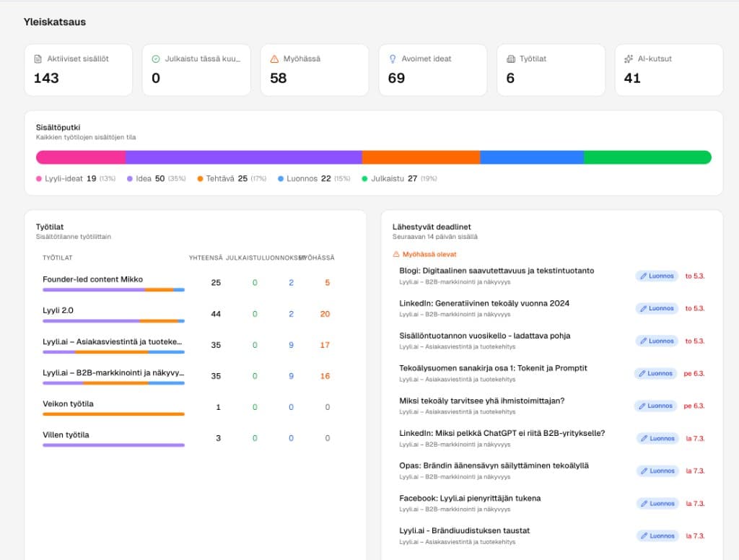This screenshot has width=739, height=560.
Task: Click the pe 6.3. date on ihmistoimittajan row
Action: click(x=694, y=406)
